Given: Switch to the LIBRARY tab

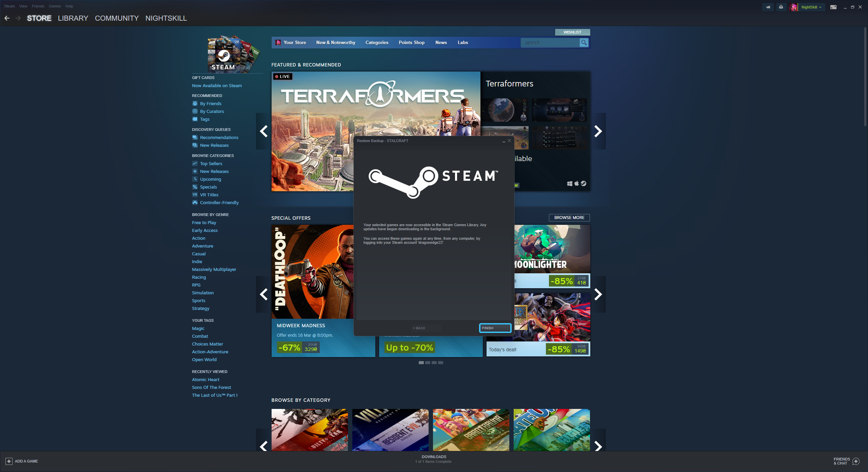Looking at the screenshot, I should (73, 18).
